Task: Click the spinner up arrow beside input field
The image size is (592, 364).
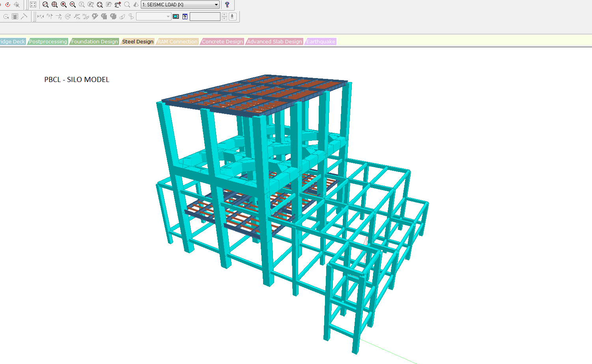Action: pos(224,15)
